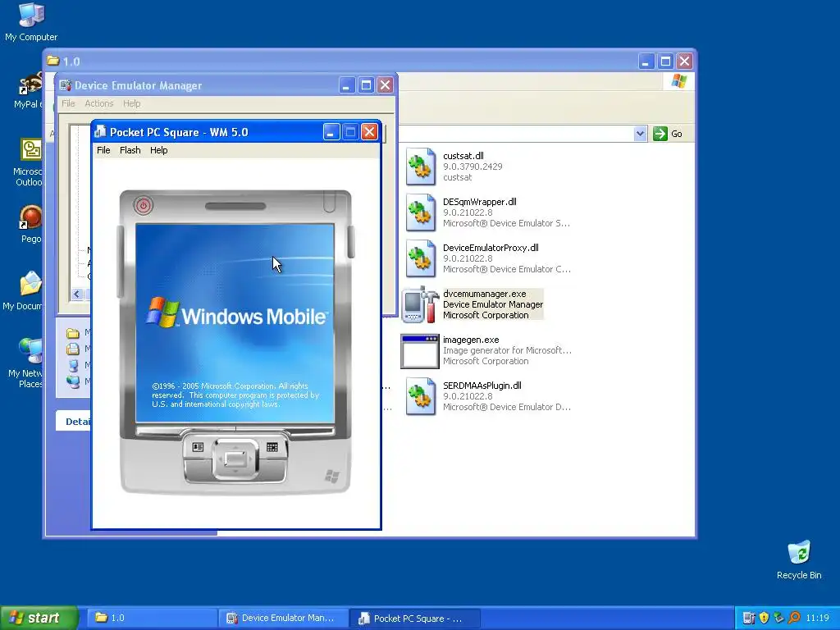Switch to Pocket PC Square taskbar button
This screenshot has height=630, width=840.
pyautogui.click(x=414, y=618)
